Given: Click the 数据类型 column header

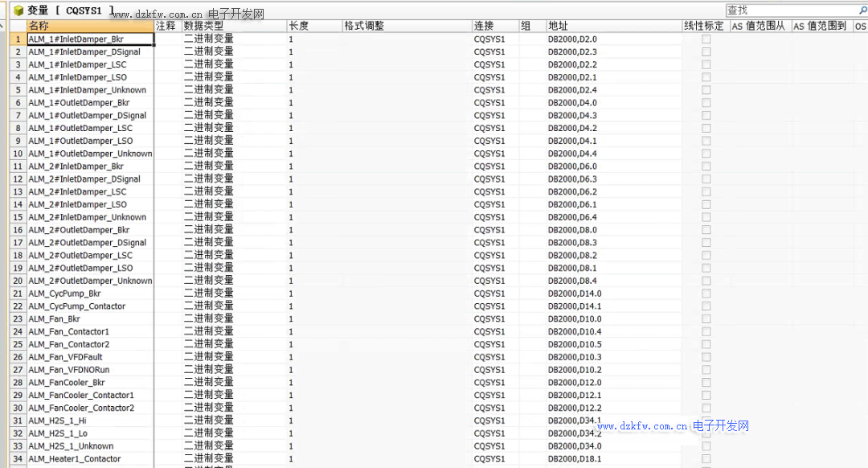Looking at the screenshot, I should click(233, 26).
